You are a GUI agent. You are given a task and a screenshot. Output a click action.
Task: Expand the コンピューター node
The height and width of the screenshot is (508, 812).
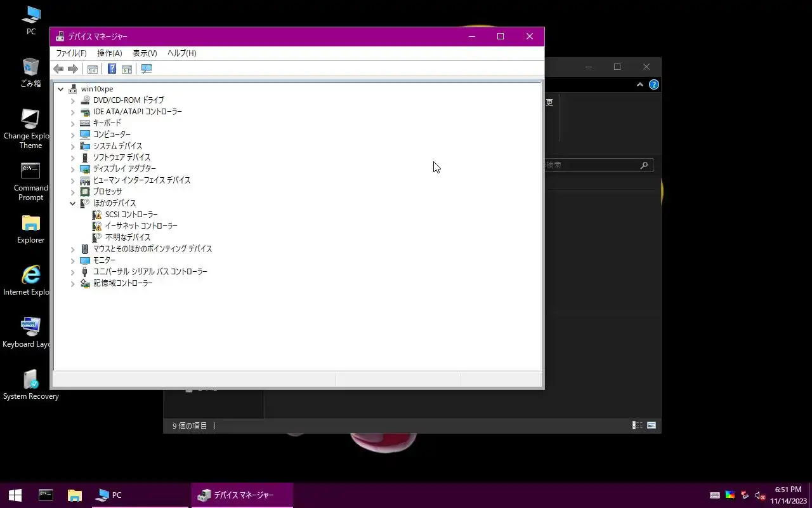click(x=72, y=135)
